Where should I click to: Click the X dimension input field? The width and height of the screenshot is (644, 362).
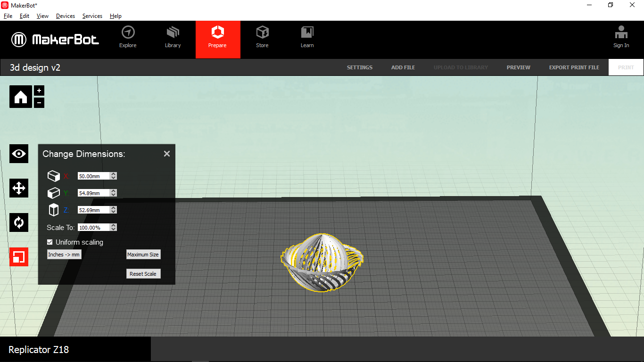point(94,176)
